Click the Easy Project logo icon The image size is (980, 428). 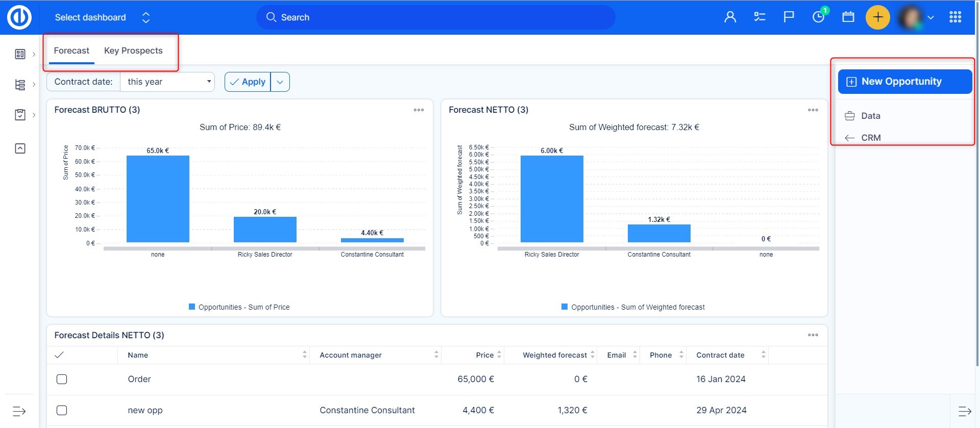pyautogui.click(x=19, y=17)
